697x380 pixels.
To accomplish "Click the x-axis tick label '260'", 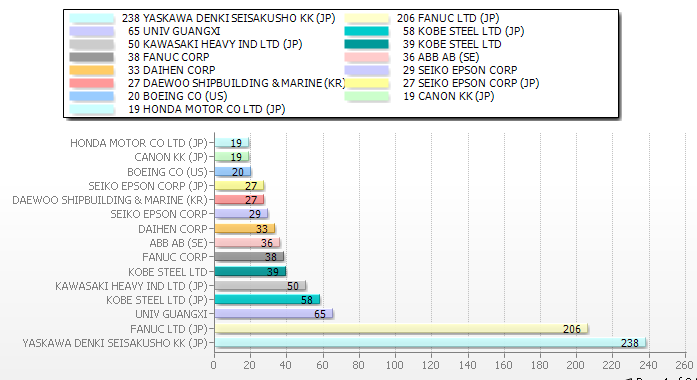I will point(685,365).
